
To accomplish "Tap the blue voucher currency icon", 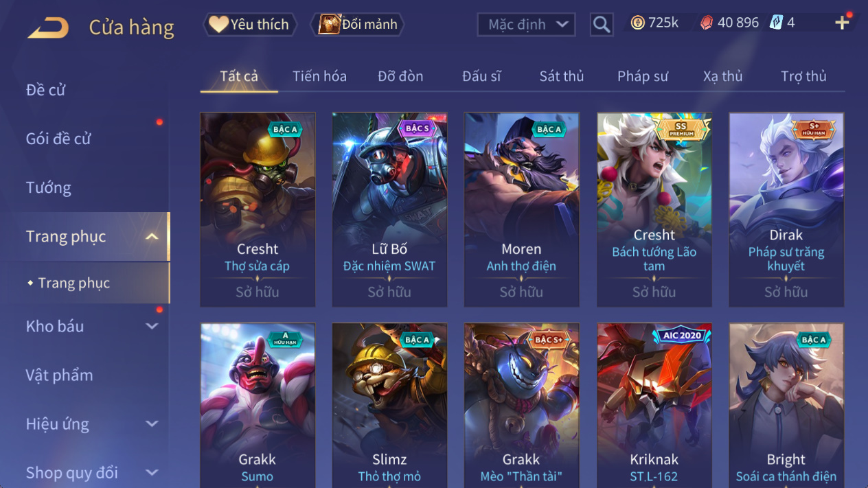I will [x=776, y=23].
